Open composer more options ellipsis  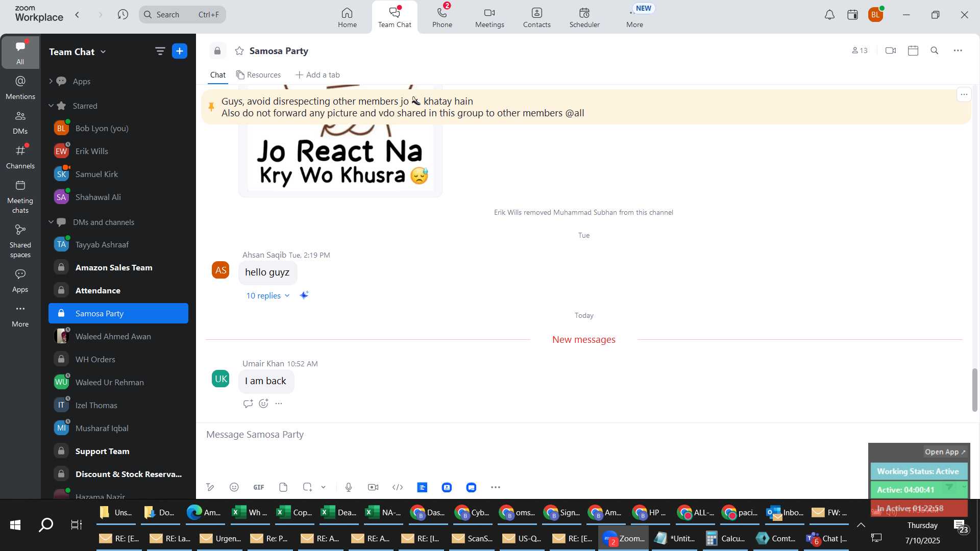click(x=496, y=487)
